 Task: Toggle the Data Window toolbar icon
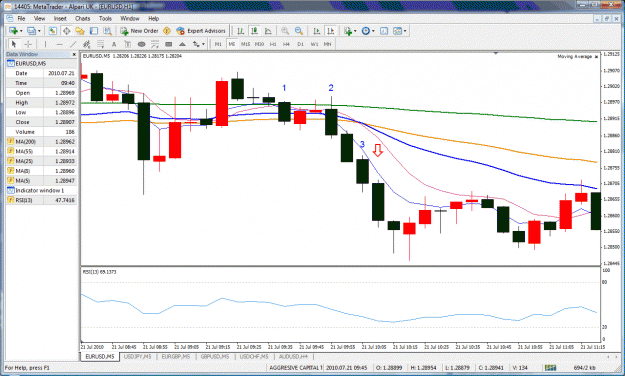[x=66, y=31]
